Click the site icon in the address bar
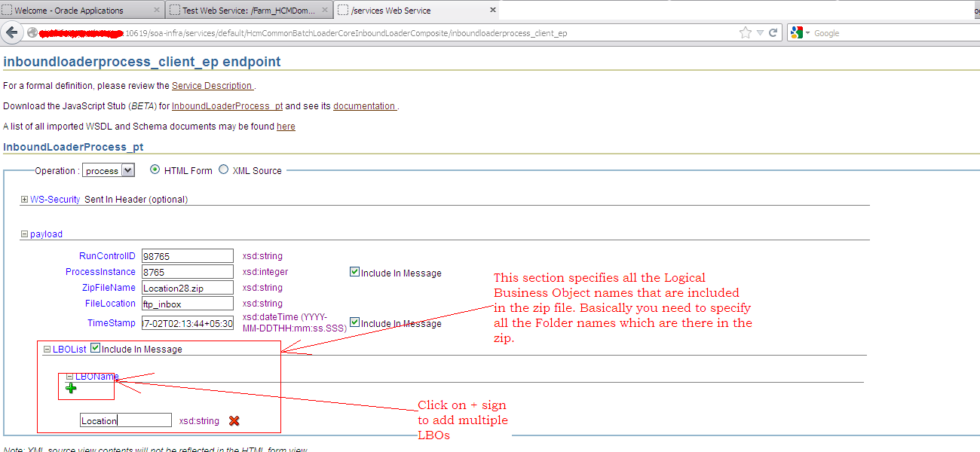 (x=31, y=32)
